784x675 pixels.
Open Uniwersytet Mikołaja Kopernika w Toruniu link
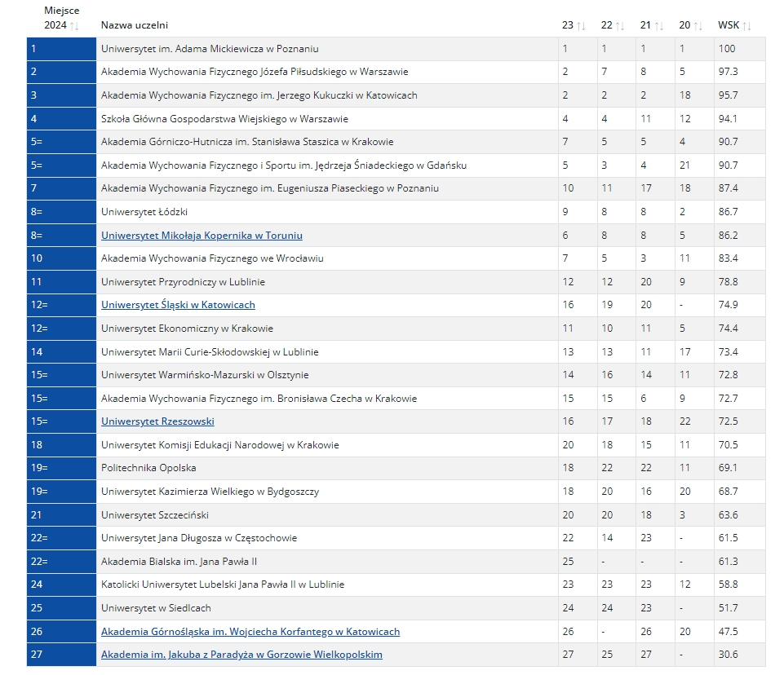pyautogui.click(x=202, y=236)
